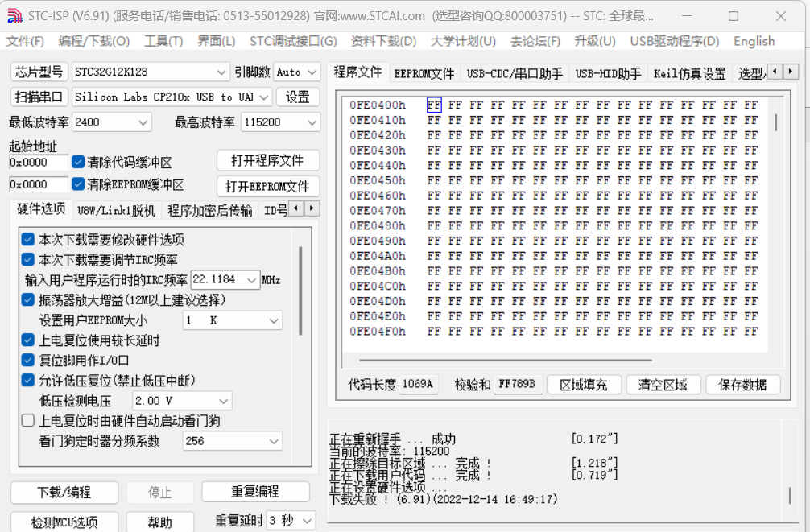Image resolution: width=810 pixels, height=532 pixels.
Task: Open IRC frequency 22.1184 dropdown
Action: pos(224,279)
